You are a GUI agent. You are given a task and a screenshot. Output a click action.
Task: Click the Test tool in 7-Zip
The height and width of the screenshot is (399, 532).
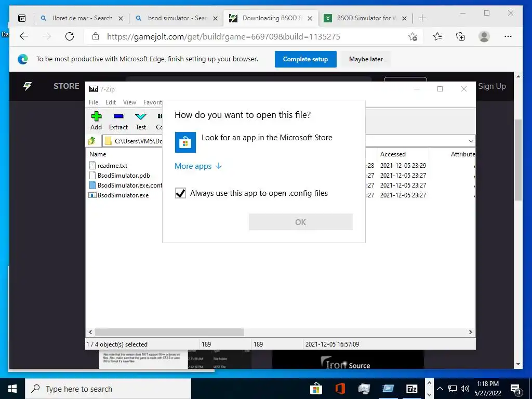coord(141,121)
